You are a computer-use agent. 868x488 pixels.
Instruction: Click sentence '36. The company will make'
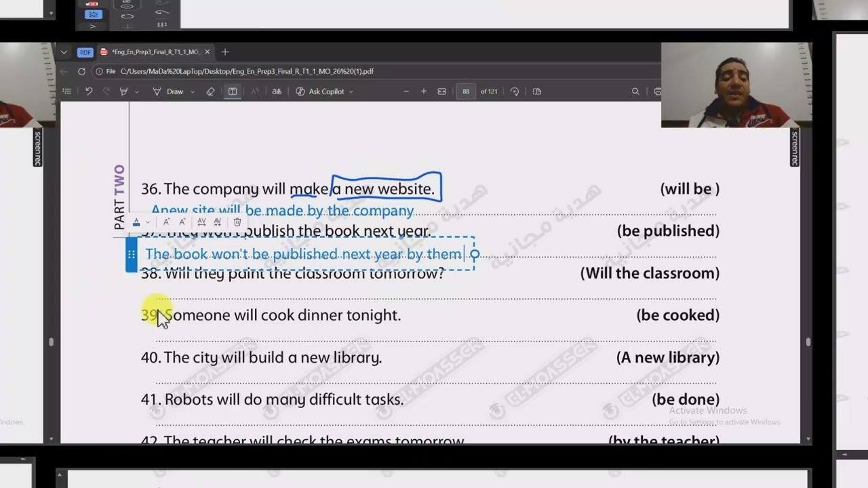tap(288, 189)
